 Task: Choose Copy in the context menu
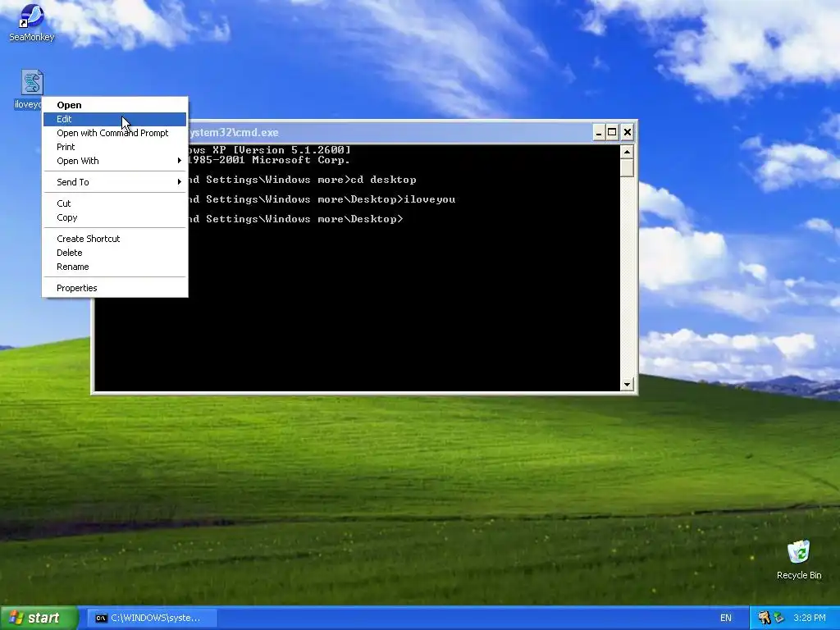point(115,217)
